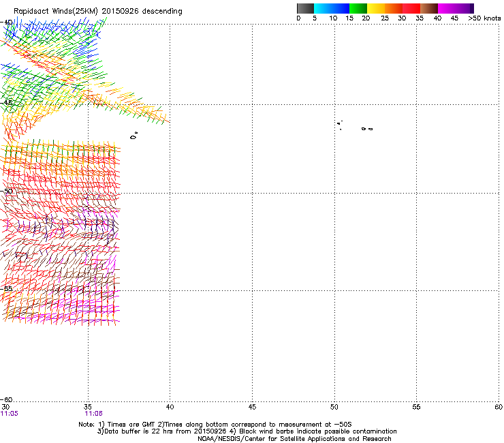Screen dimensions: 504x443
Task: Click the cyan-blue 5-15 knots legend swatch
Action: pos(332,8)
